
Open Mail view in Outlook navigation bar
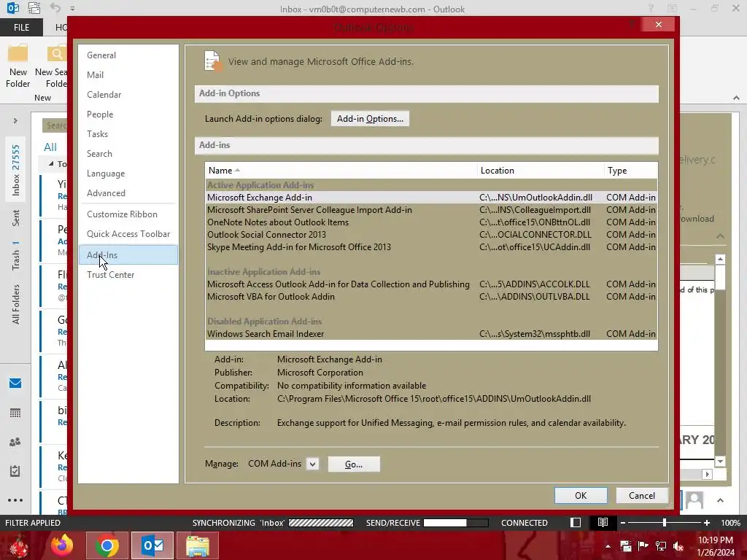[15, 384]
